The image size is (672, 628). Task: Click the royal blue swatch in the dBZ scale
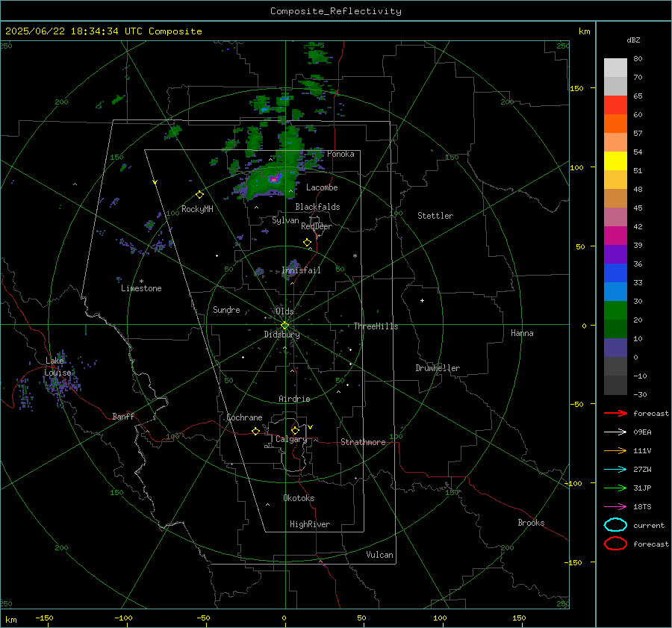pyautogui.click(x=615, y=273)
